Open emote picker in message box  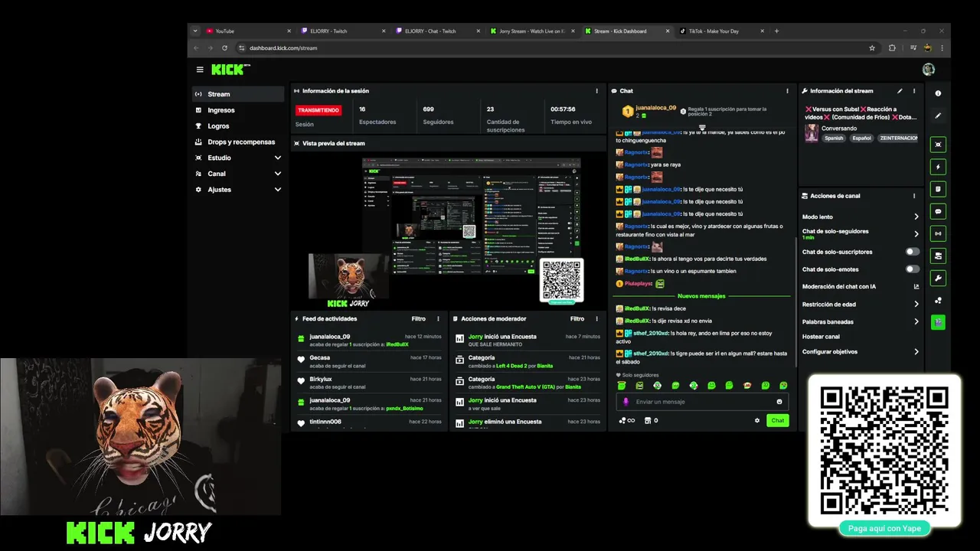pos(779,402)
